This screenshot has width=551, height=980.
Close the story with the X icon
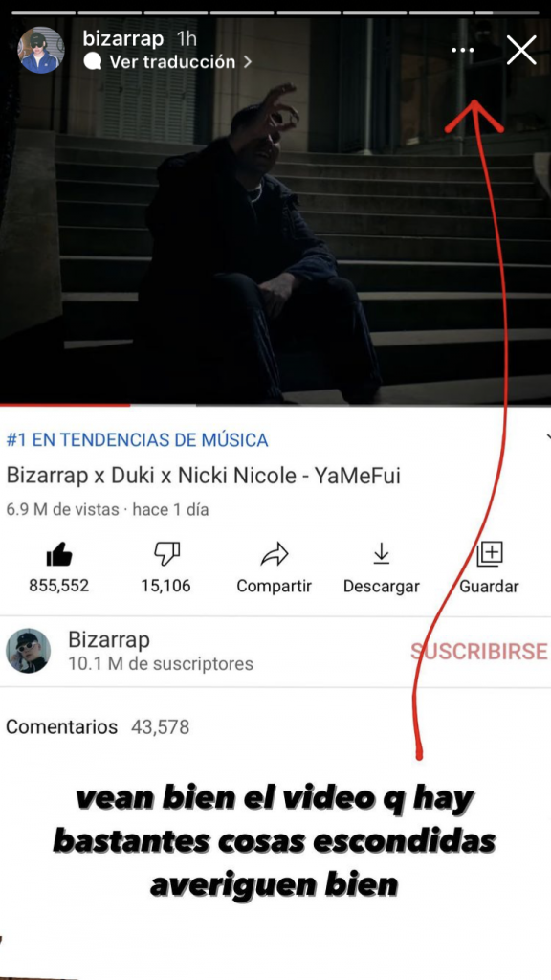pyautogui.click(x=521, y=50)
